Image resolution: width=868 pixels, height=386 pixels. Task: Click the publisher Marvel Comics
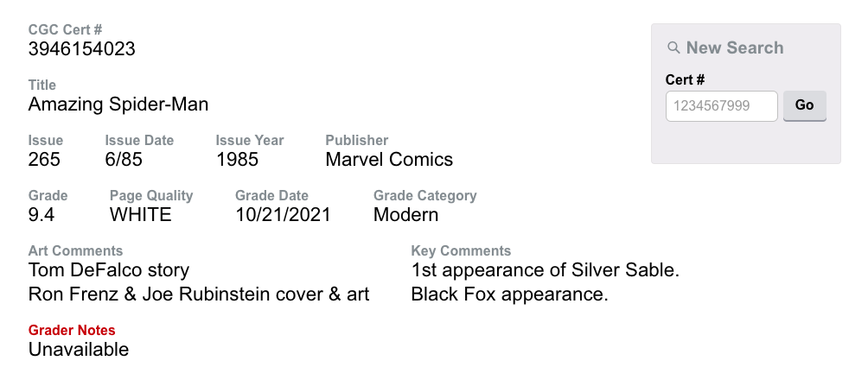(389, 160)
